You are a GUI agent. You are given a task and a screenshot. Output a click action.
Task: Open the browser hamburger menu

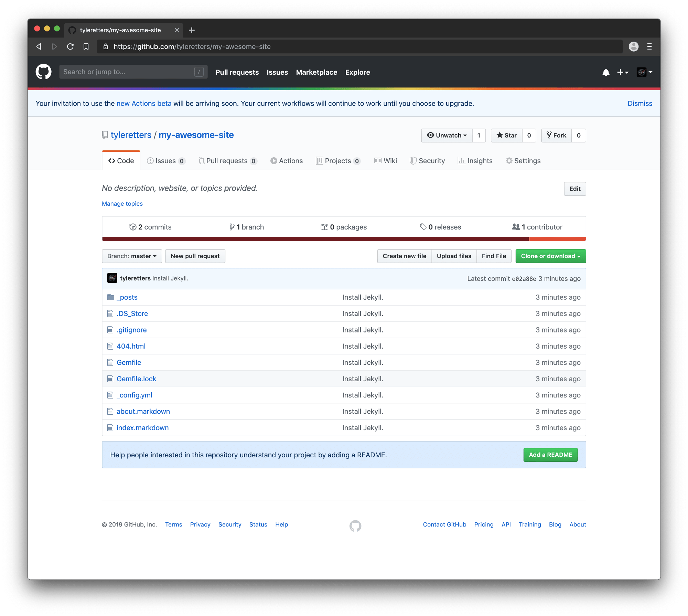point(649,46)
